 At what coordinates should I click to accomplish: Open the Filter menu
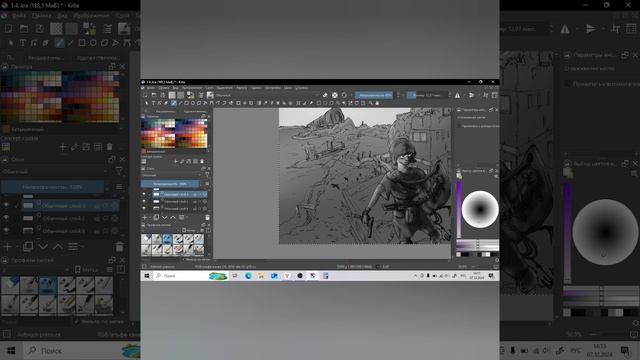[x=242, y=88]
